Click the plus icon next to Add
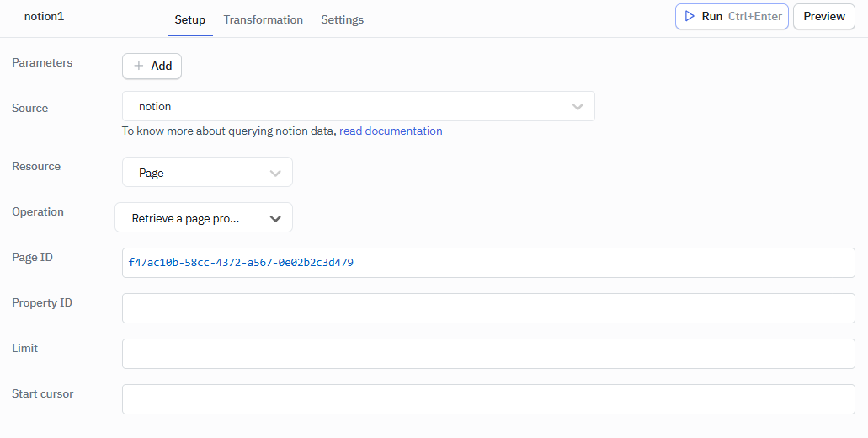Image resolution: width=868 pixels, height=438 pixels. [139, 66]
